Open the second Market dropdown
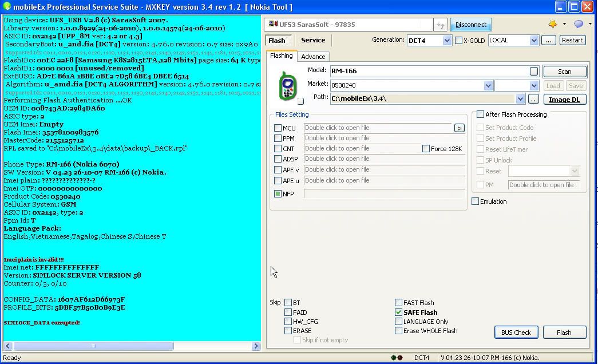Image resolution: width=598 pixels, height=364 pixels. point(534,85)
